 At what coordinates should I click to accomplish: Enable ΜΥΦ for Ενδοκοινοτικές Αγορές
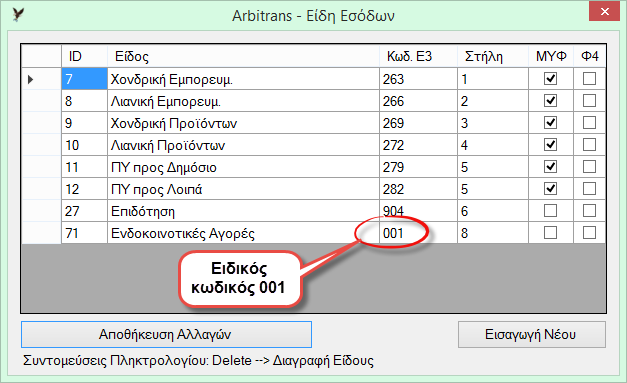(x=550, y=233)
